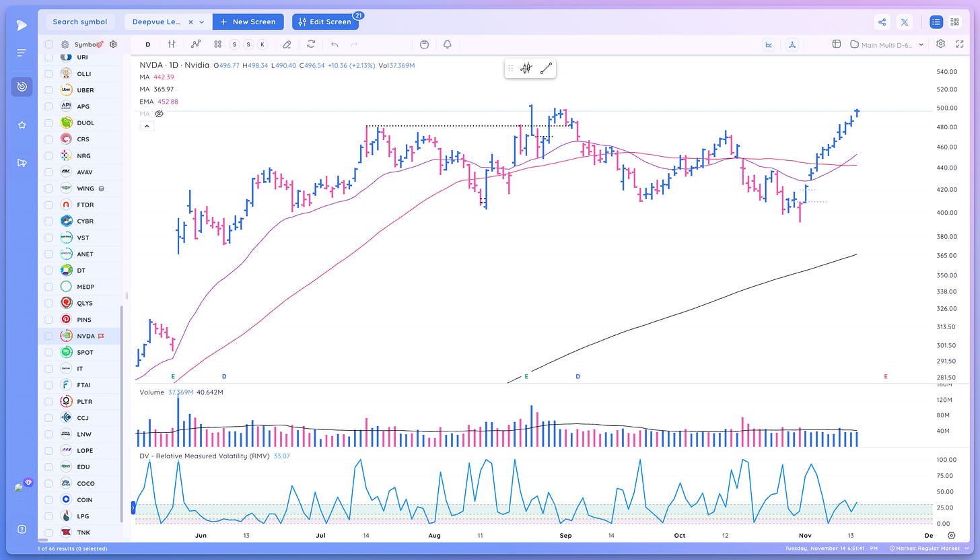Select the trend line tool in floating toolbar
The image size is (980, 560).
pyautogui.click(x=546, y=68)
